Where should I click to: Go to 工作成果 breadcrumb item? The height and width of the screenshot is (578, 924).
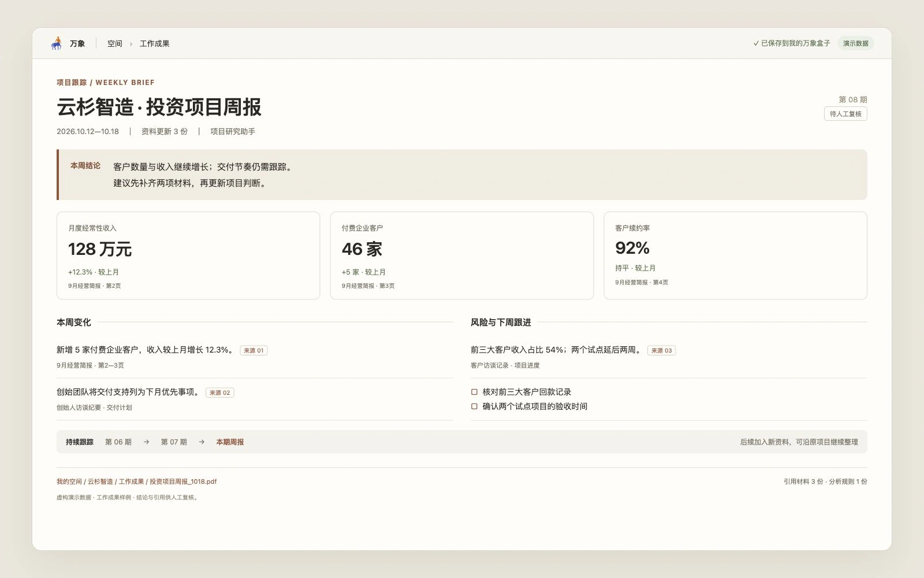pyautogui.click(x=154, y=43)
